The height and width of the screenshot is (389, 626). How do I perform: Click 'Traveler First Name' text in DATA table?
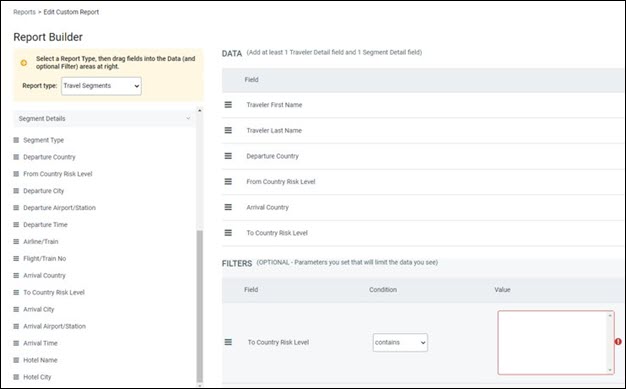tap(274, 105)
